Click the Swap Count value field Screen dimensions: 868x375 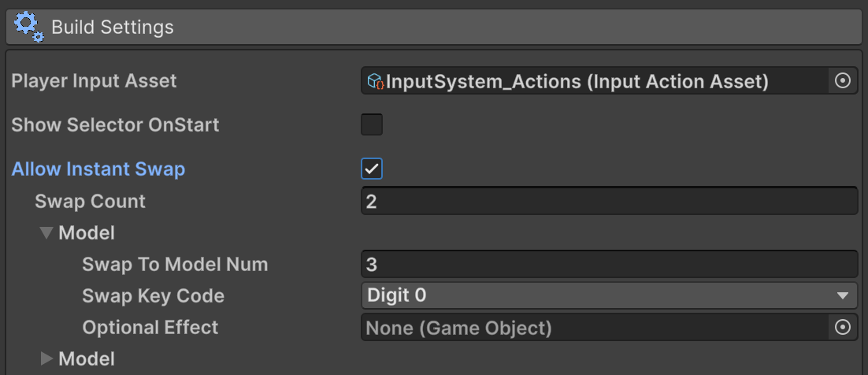click(x=608, y=201)
